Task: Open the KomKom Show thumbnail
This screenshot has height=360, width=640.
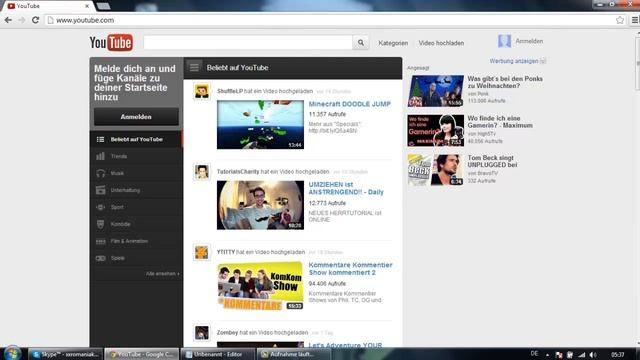Action: click(260, 286)
